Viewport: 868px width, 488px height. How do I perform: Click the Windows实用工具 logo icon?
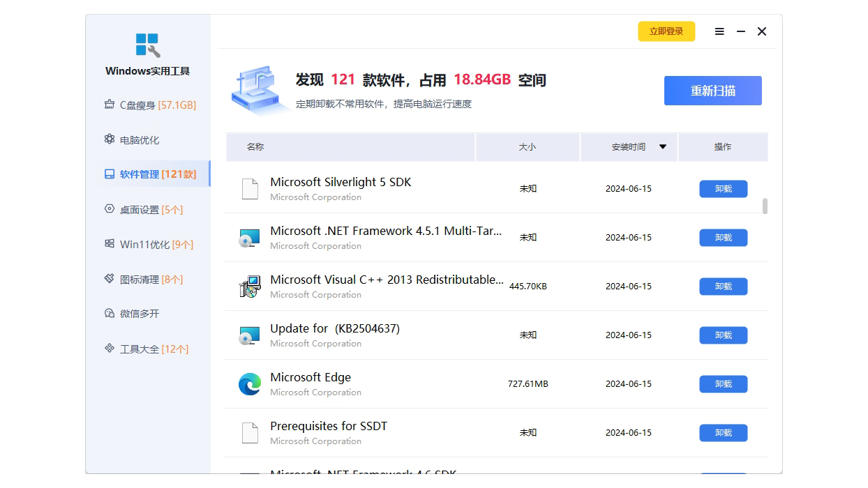point(147,45)
